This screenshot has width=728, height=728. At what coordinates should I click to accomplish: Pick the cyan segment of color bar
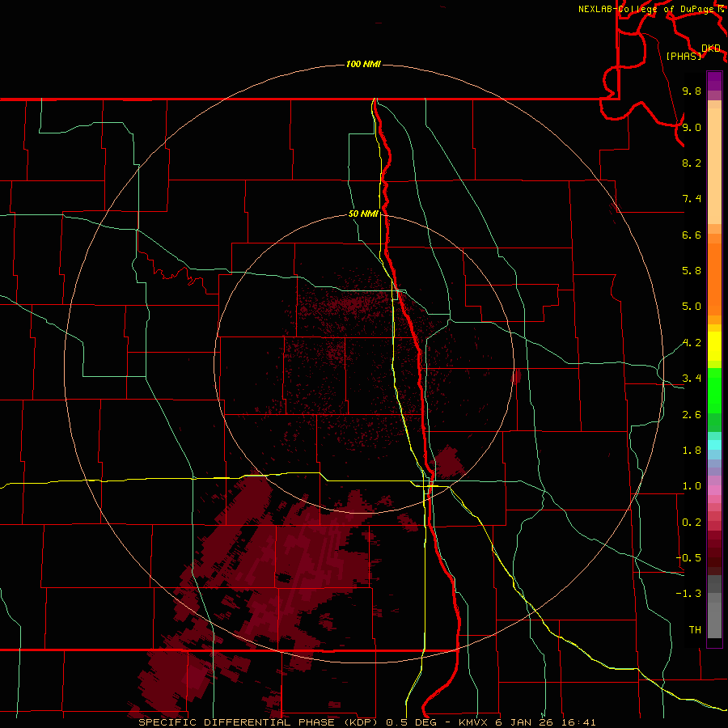(x=714, y=445)
